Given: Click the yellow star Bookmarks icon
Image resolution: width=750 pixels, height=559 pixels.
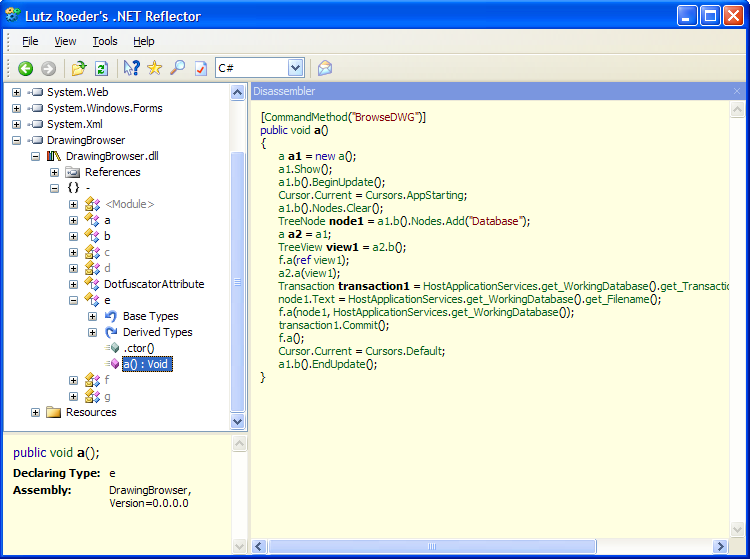Looking at the screenshot, I should [x=154, y=68].
